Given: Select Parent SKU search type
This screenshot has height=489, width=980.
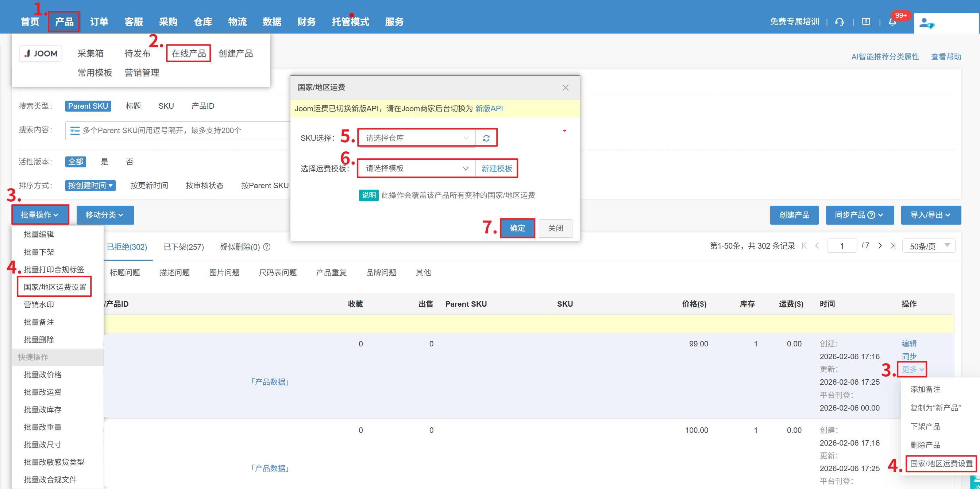Looking at the screenshot, I should [x=88, y=106].
